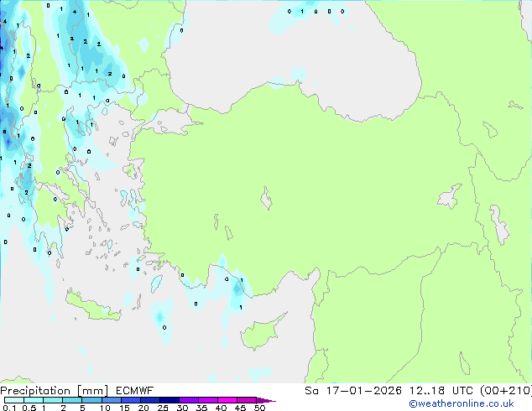Click the 2 to 5 mm legend swatch
This screenshot has width=532, height=411.
coord(72,400)
